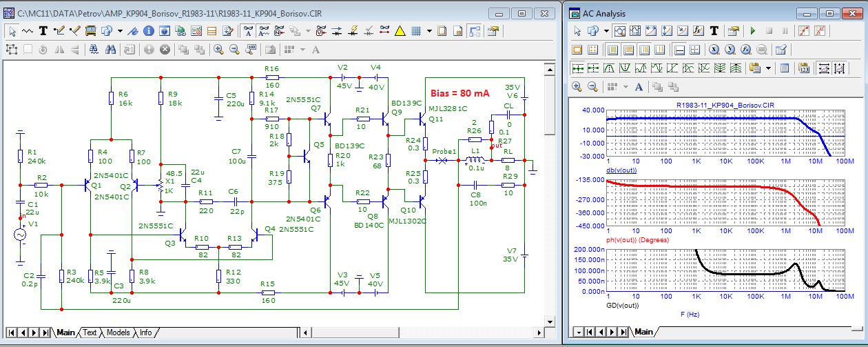Image resolution: width=868 pixels, height=347 pixels.
Task: Open the dropdown next to the shapes icon in schematic toolbar
Action: pyautogui.click(x=120, y=31)
